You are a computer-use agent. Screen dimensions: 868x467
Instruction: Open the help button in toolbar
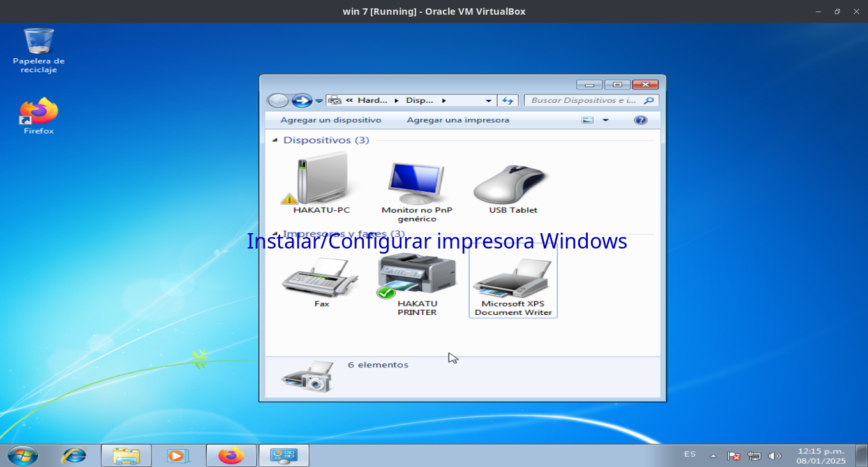pos(641,120)
